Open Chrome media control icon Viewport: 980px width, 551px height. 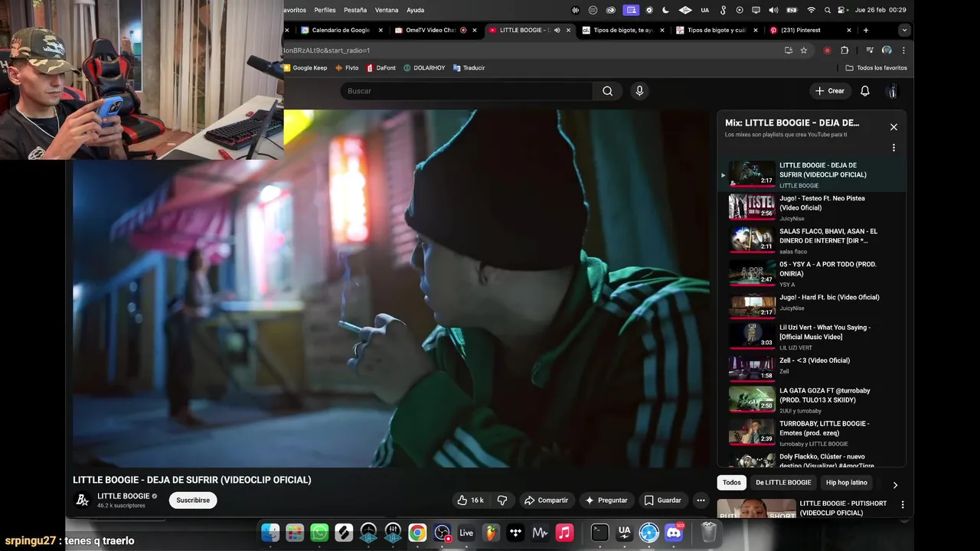(870, 51)
